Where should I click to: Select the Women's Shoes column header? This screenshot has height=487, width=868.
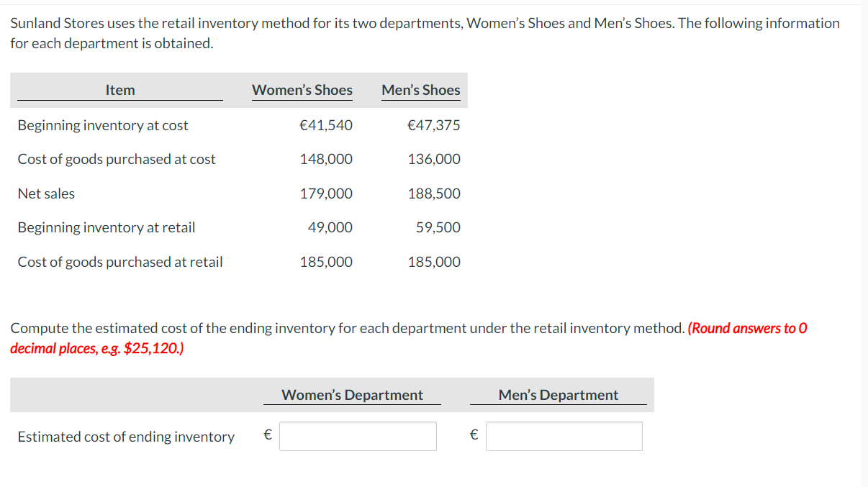tap(302, 90)
